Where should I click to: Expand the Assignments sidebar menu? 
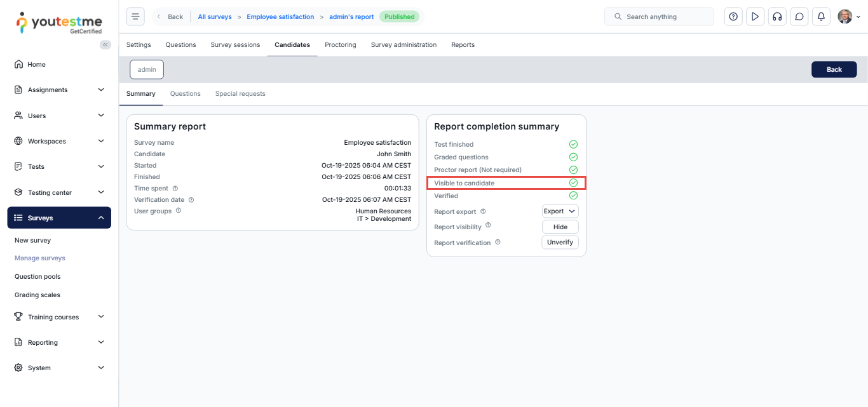[59, 90]
